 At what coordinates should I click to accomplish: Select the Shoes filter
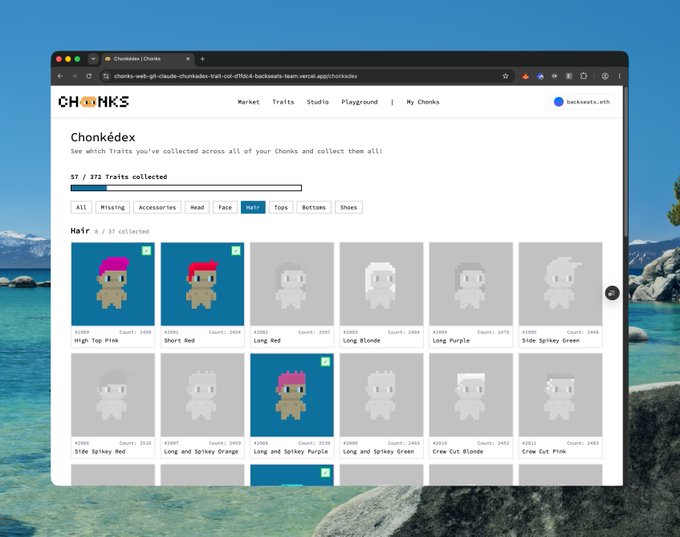(349, 207)
